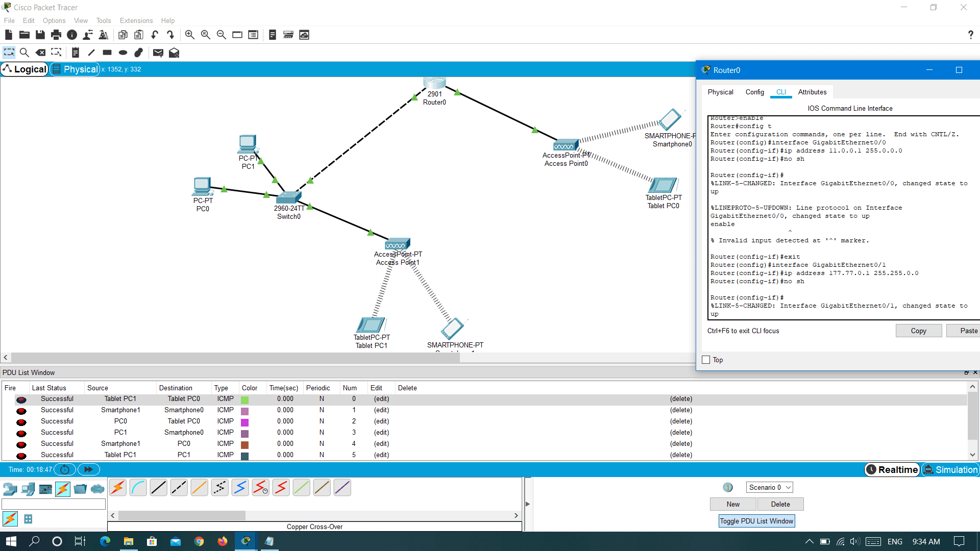
Task: Click dark teal color swatch of PDU 5
Action: (244, 456)
